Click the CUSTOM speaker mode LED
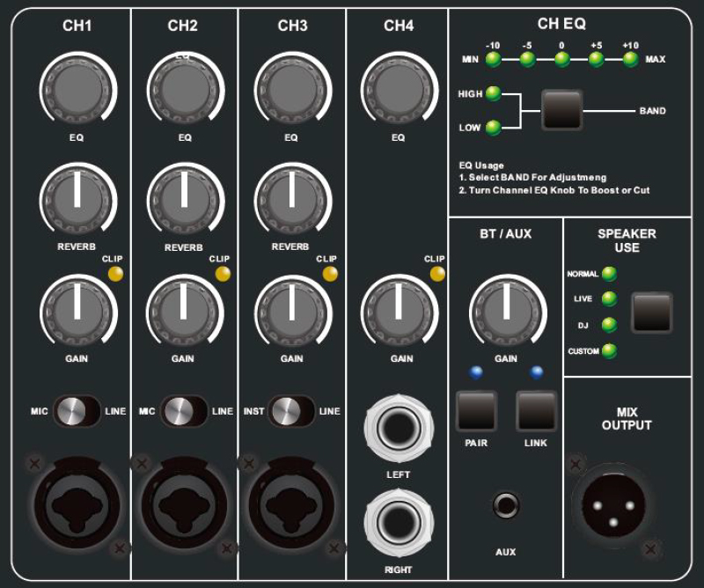This screenshot has width=704, height=588. (609, 351)
